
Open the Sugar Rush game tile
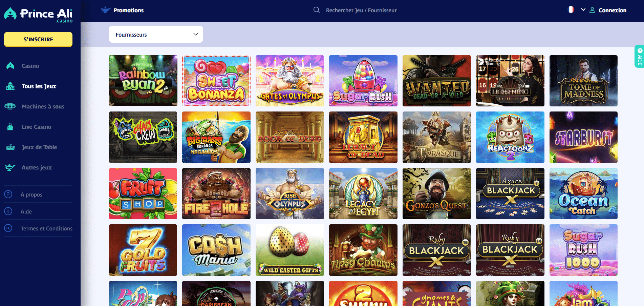pyautogui.click(x=363, y=81)
